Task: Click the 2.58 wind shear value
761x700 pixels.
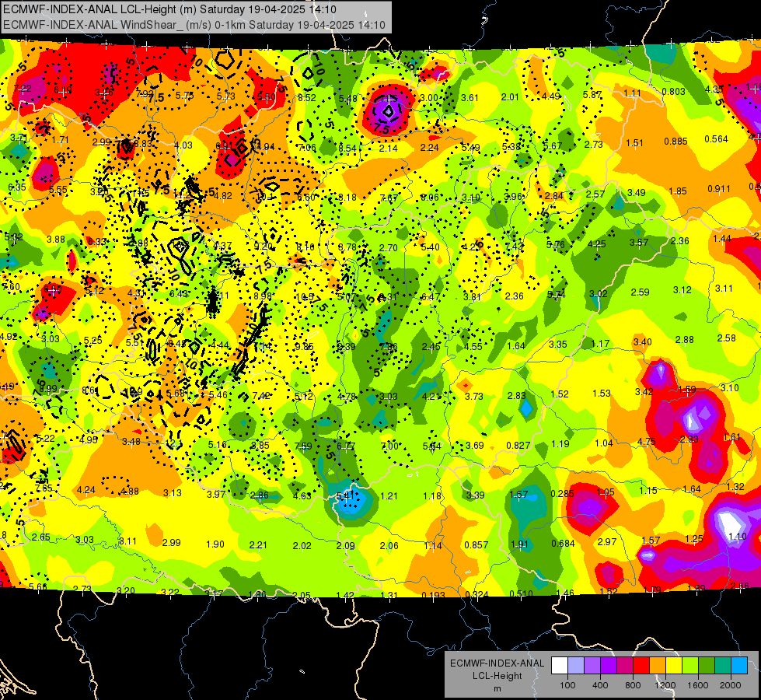Action: click(x=727, y=338)
